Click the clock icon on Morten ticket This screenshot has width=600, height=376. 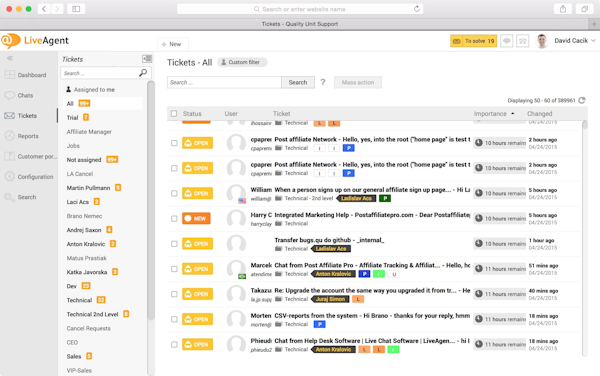(x=479, y=319)
